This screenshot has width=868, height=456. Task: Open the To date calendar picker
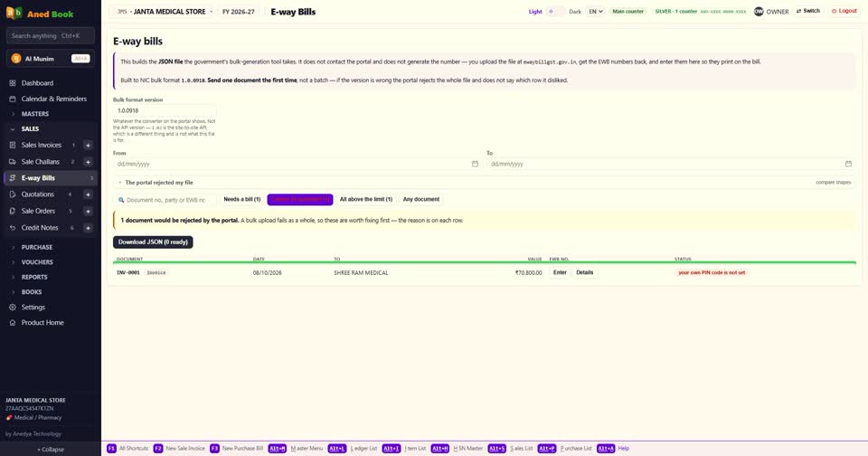pyautogui.click(x=848, y=164)
